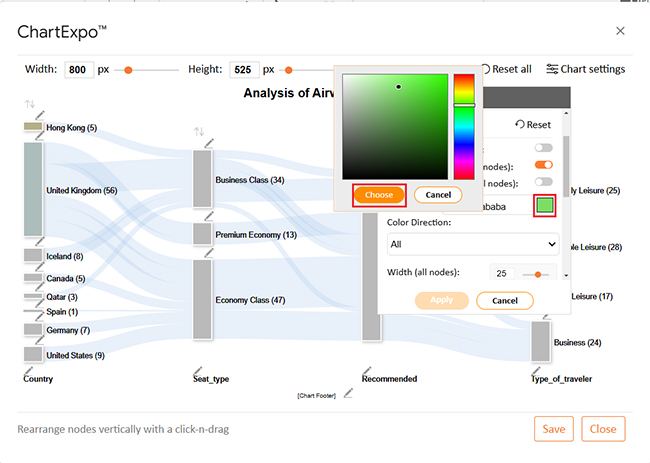Click the Iceland (8) label

click(65, 257)
